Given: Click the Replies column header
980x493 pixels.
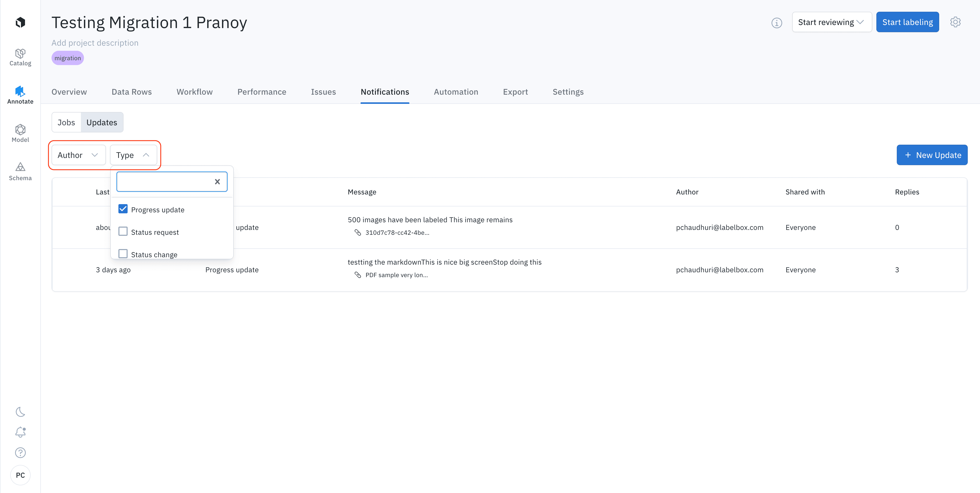Looking at the screenshot, I should click(907, 192).
